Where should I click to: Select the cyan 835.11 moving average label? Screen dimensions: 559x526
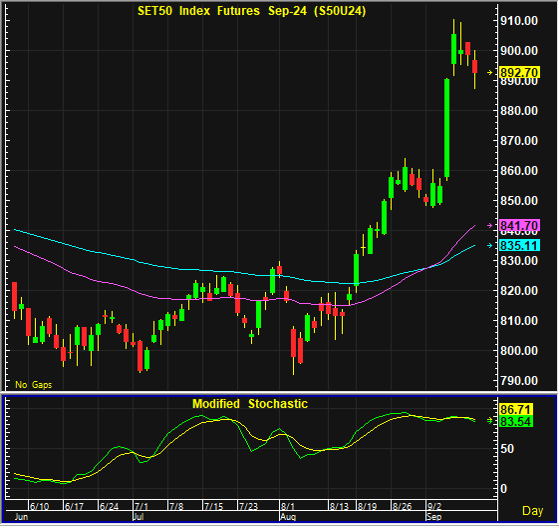click(x=519, y=245)
